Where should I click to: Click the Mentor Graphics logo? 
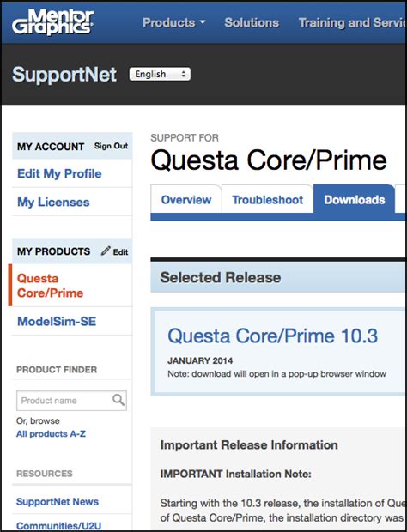(52, 22)
